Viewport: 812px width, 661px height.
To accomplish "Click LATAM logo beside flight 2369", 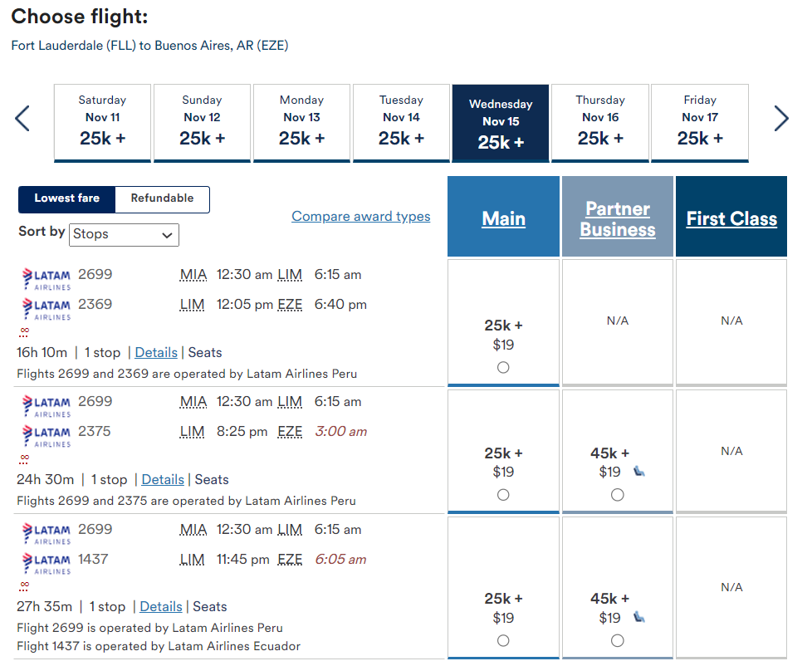I will tap(46, 308).
